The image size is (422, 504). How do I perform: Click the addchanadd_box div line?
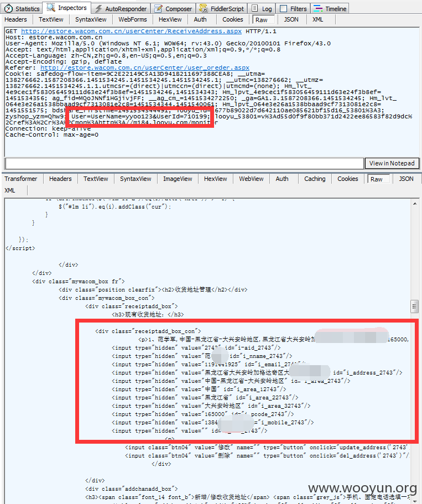(132, 489)
